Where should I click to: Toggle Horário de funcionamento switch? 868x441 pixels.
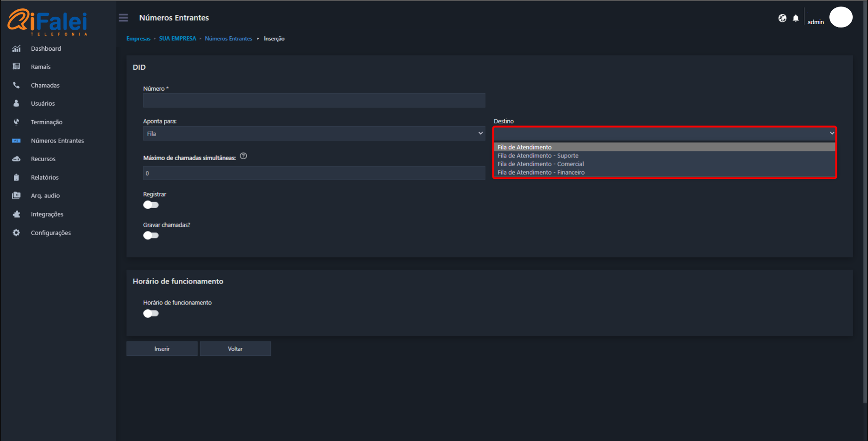click(x=151, y=313)
